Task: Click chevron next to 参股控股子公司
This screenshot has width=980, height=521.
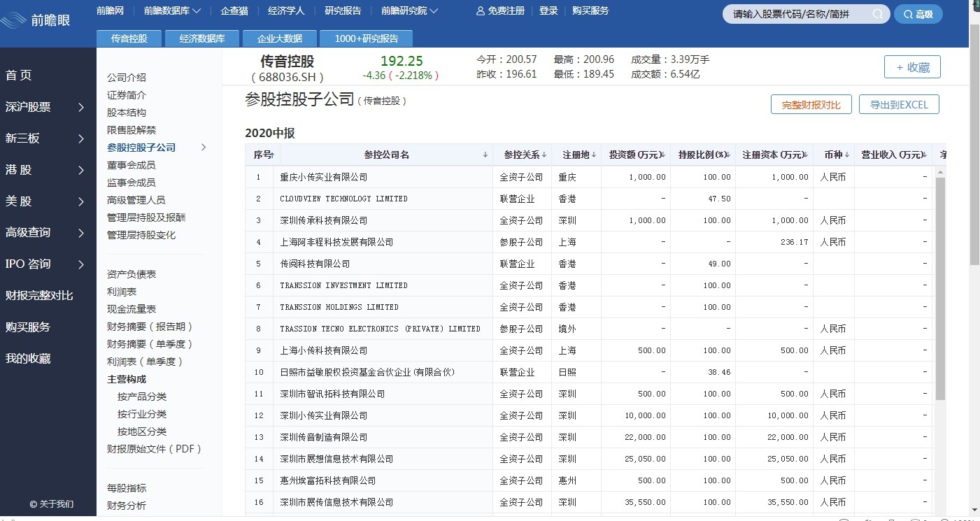Action: pos(204,148)
